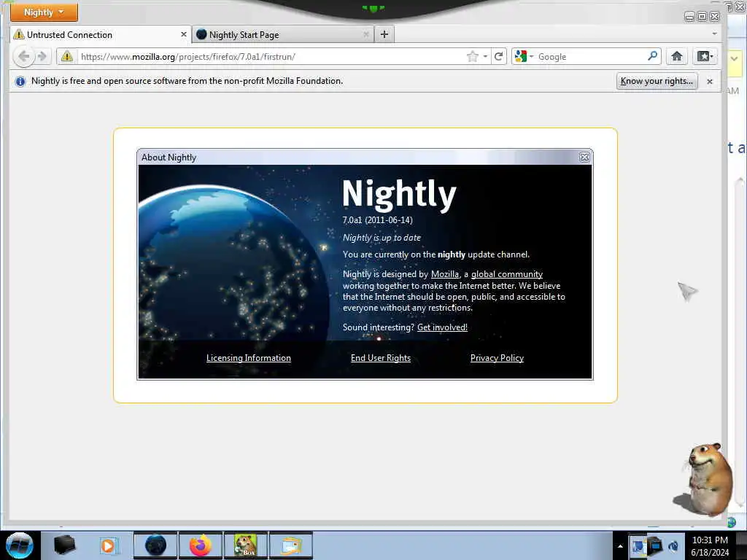Click the 'Nightly is up to date' text
The width and height of the screenshot is (747, 560).
click(x=382, y=238)
